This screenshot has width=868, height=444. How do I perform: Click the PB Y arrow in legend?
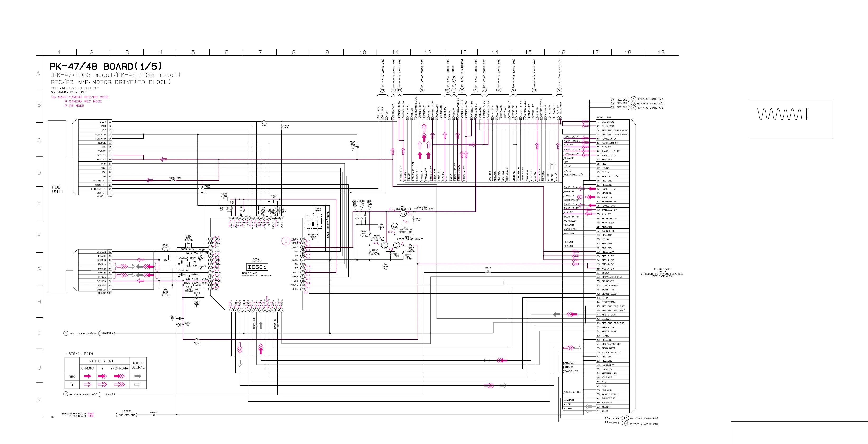[102, 385]
